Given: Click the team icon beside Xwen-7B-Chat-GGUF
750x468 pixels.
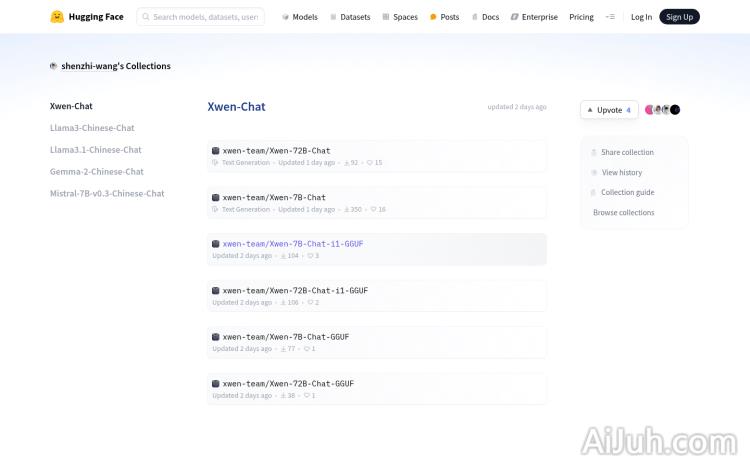Looking at the screenshot, I should (216, 337).
